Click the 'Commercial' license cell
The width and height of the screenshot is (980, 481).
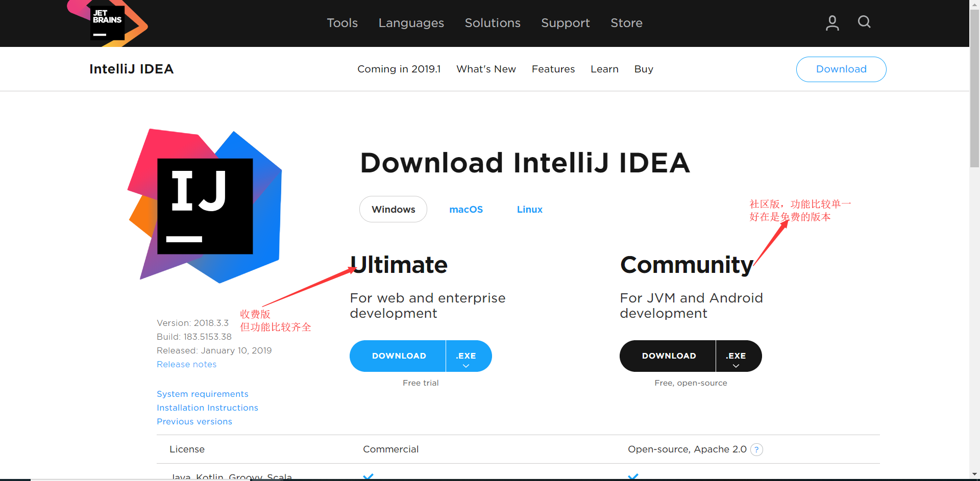390,449
